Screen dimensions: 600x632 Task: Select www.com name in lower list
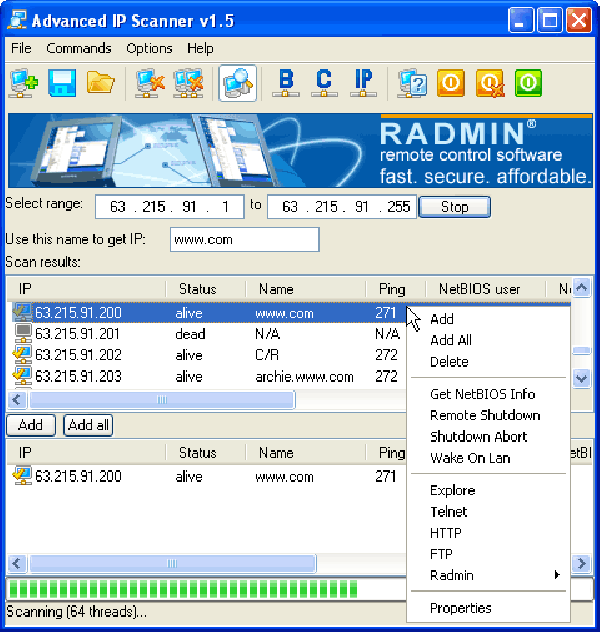click(x=284, y=477)
